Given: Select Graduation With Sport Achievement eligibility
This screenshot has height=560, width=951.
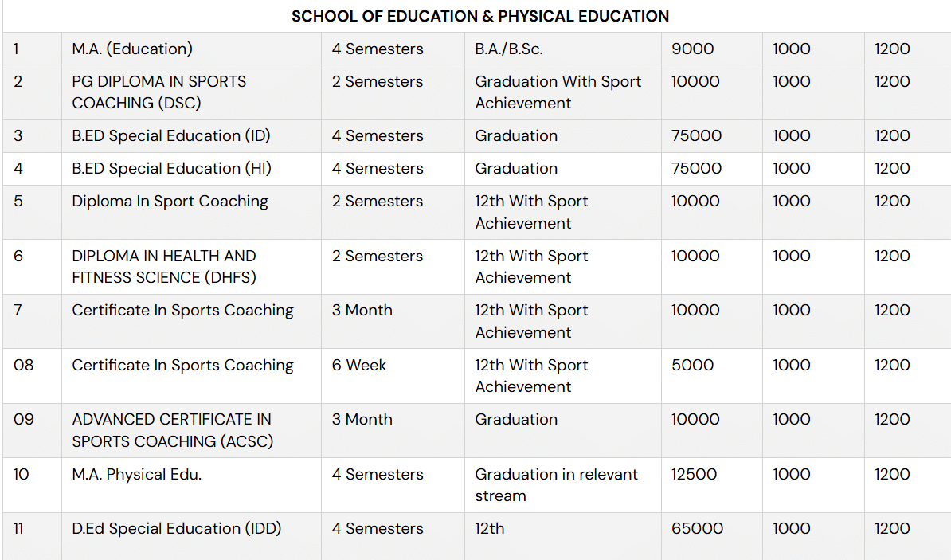Looking at the screenshot, I should (558, 92).
